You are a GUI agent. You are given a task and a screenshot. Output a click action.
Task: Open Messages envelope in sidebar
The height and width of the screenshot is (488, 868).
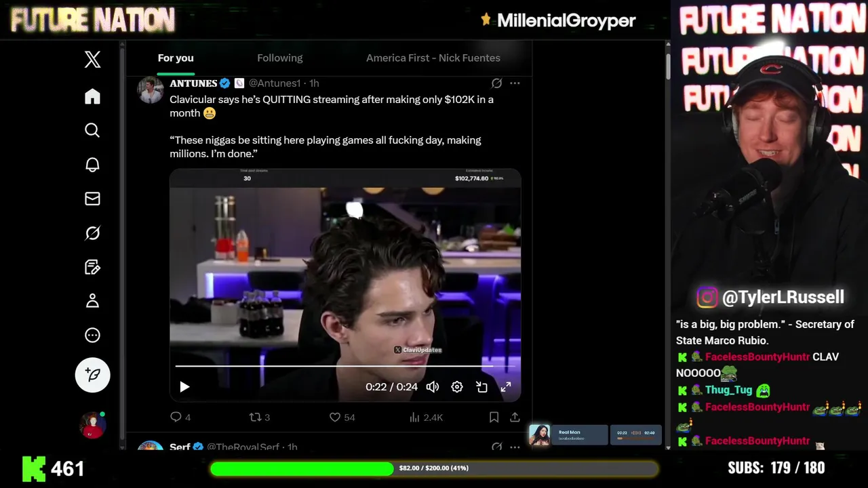tap(93, 199)
